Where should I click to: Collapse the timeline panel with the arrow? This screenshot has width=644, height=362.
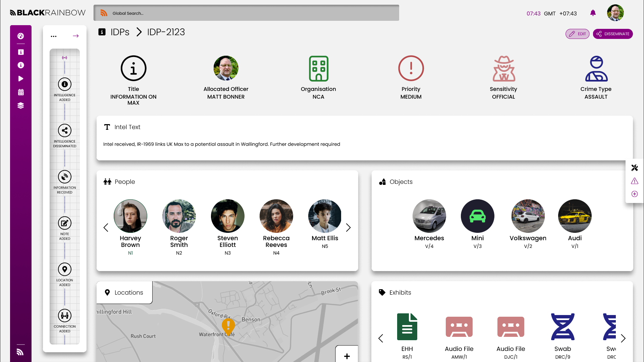pos(75,36)
